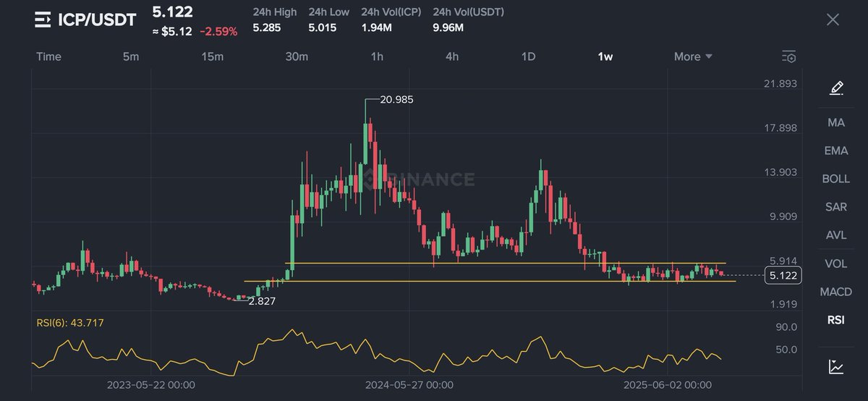
Task: Click the 17.898 price axis label
Action: coord(780,128)
